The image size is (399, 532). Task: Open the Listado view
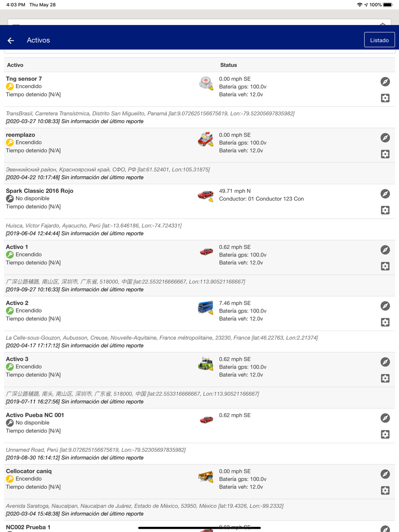(379, 40)
